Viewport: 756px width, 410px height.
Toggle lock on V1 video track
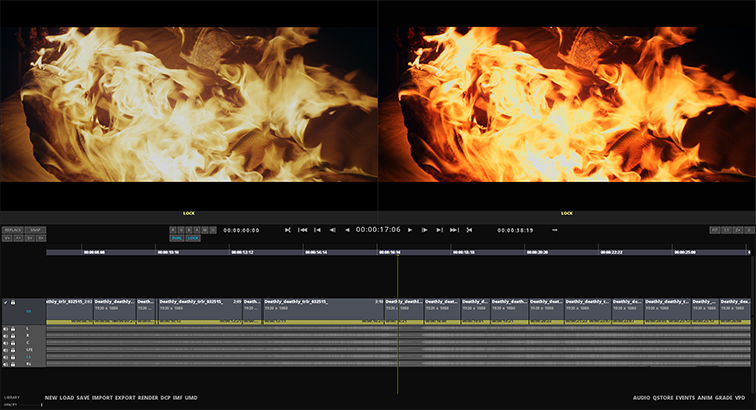13,302
